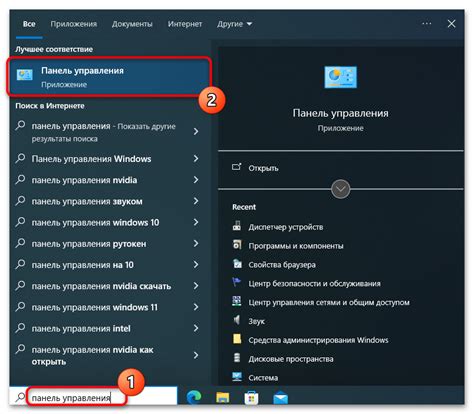474x414 pixels.
Task: Click the open icon beside Открыть
Action: click(x=236, y=167)
